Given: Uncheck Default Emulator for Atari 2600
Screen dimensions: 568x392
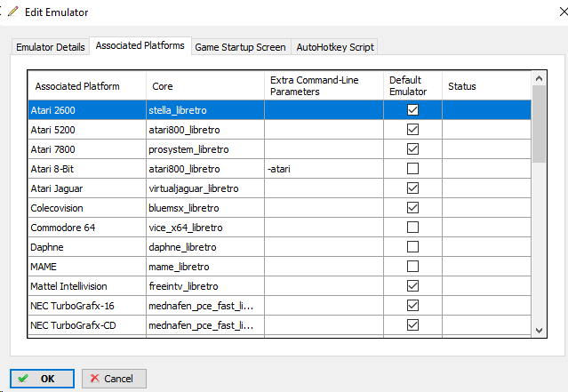Looking at the screenshot, I should click(x=412, y=109).
